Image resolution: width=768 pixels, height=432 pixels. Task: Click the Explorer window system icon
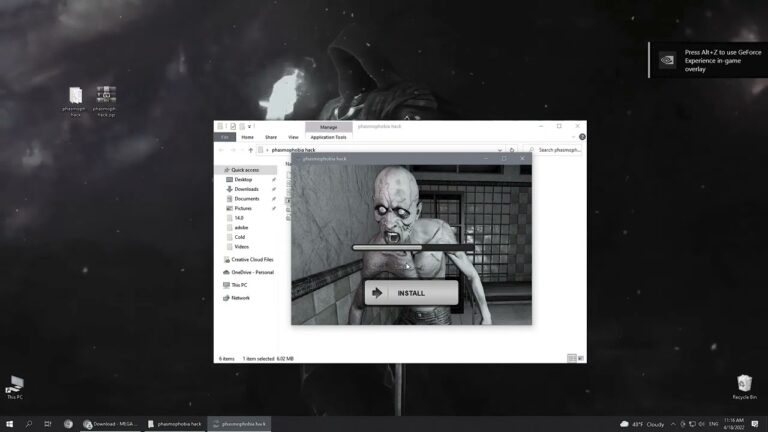coord(220,126)
